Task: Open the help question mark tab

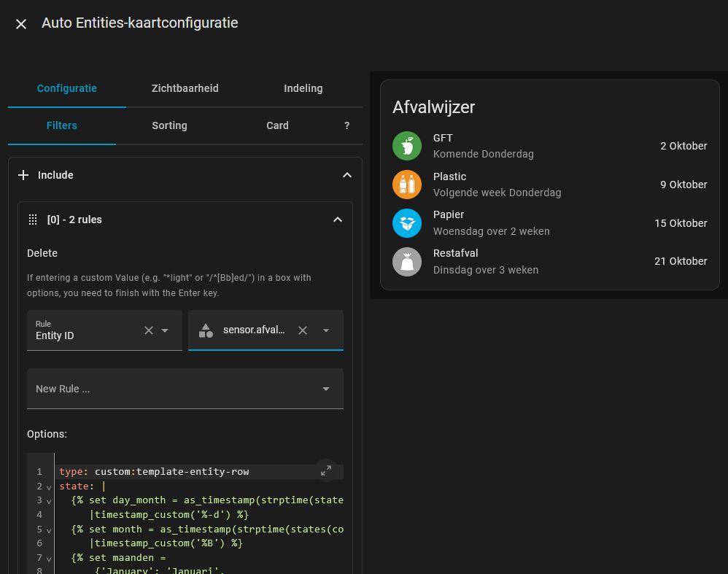Action: point(346,125)
